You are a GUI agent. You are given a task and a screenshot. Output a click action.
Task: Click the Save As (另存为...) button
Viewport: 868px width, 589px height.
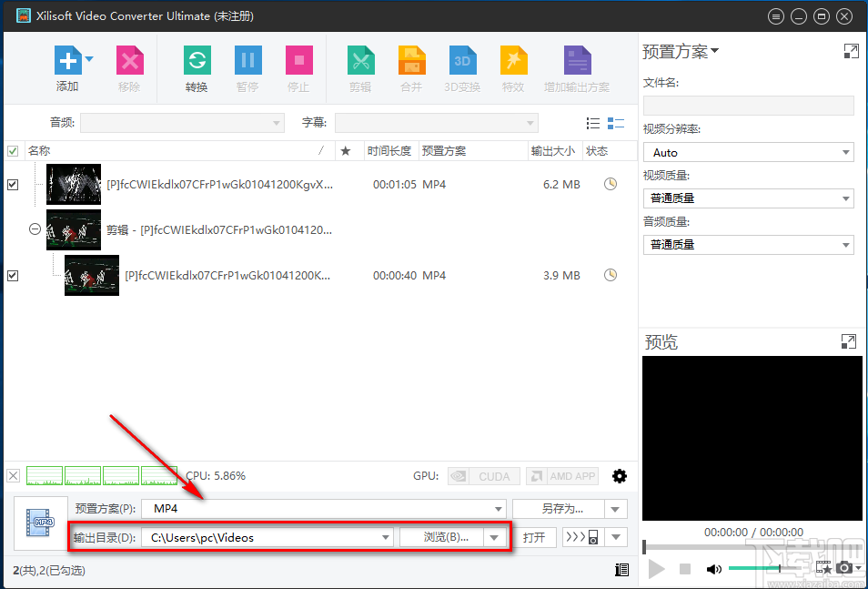(560, 509)
